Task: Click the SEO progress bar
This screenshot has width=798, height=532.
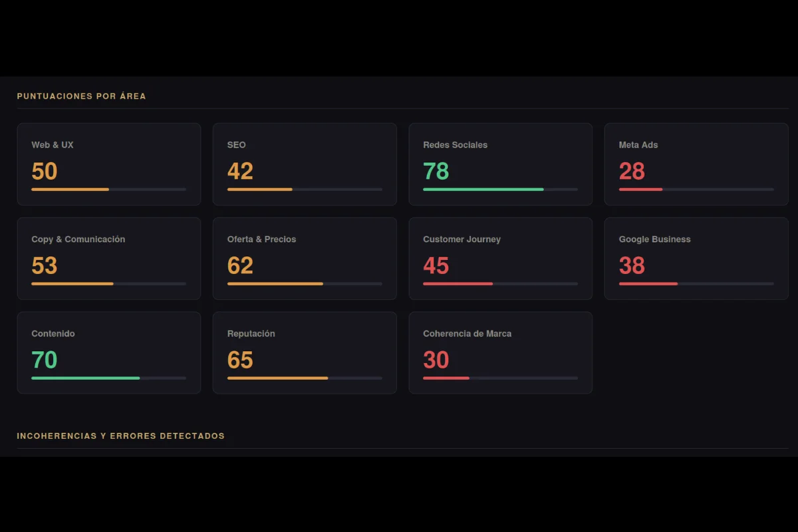Action: tap(305, 190)
